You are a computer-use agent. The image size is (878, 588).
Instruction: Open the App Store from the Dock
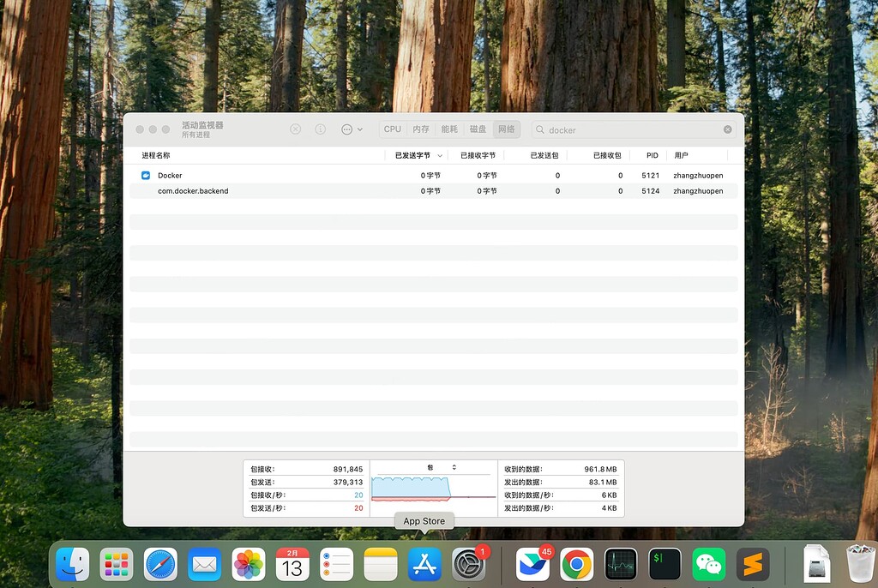pyautogui.click(x=424, y=563)
